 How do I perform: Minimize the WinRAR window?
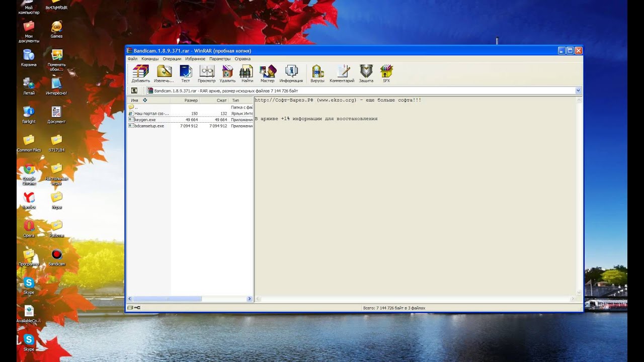[x=561, y=50]
